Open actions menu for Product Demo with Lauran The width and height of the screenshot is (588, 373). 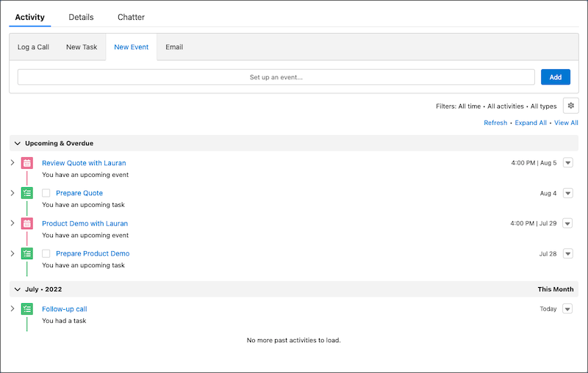point(567,223)
